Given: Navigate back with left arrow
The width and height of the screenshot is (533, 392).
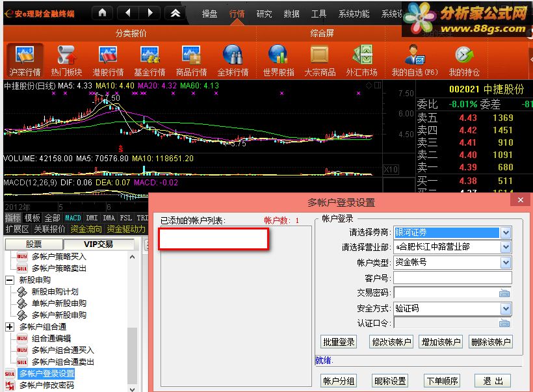Looking at the screenshot, I should tap(128, 13).
